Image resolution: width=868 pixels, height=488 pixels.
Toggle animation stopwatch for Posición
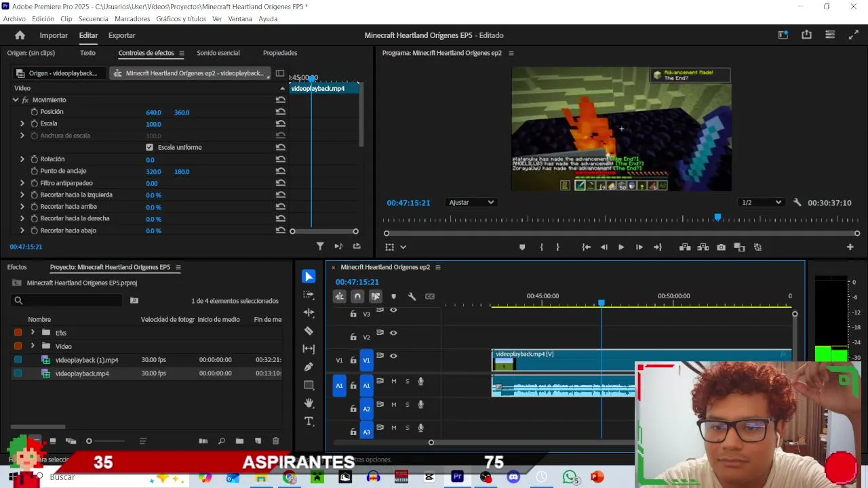(x=34, y=112)
